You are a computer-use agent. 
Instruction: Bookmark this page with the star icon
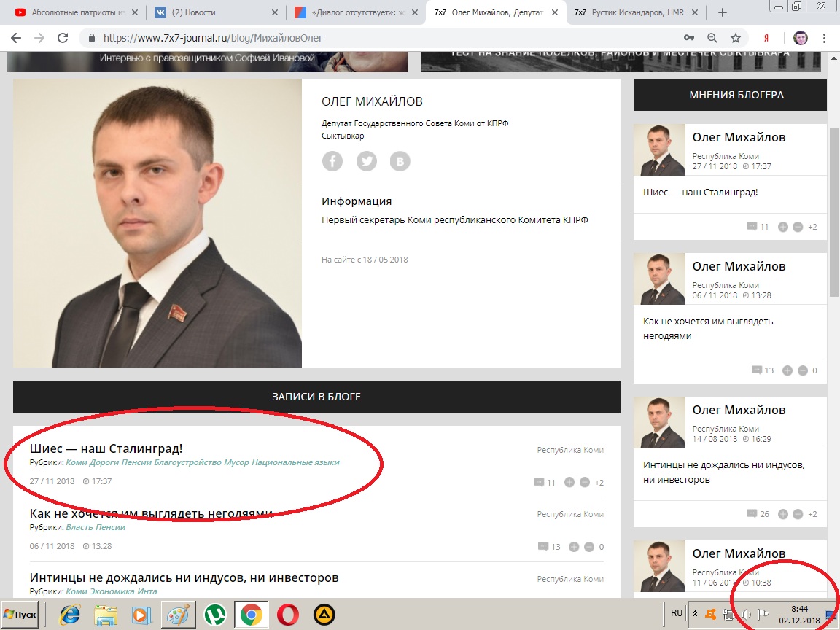point(736,38)
